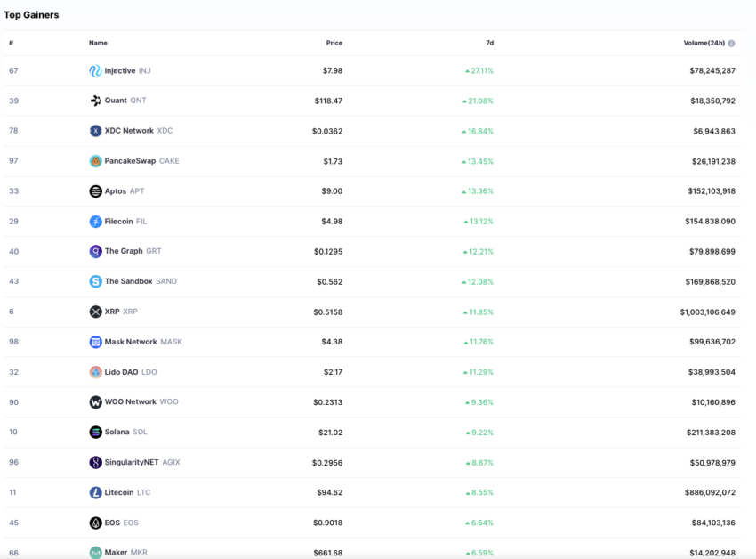
Task: Click rank number 6 for XRP
Action: click(11, 312)
